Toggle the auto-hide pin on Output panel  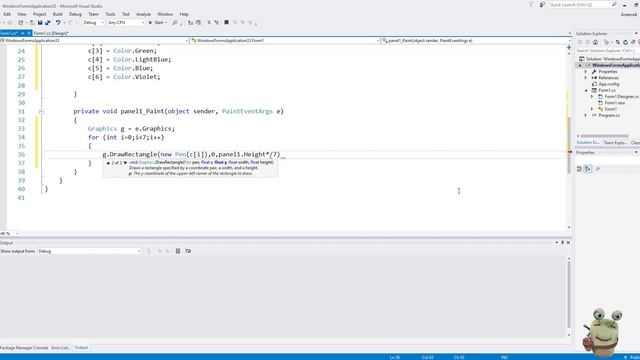point(562,242)
